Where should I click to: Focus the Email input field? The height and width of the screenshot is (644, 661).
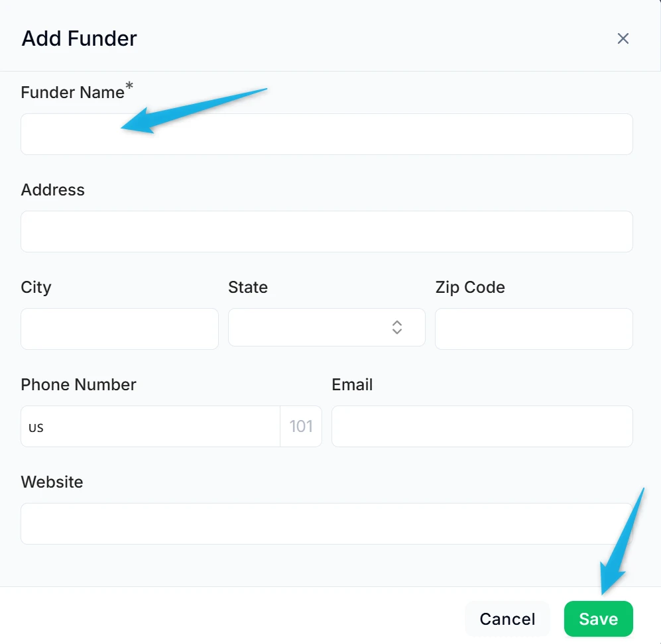(482, 427)
